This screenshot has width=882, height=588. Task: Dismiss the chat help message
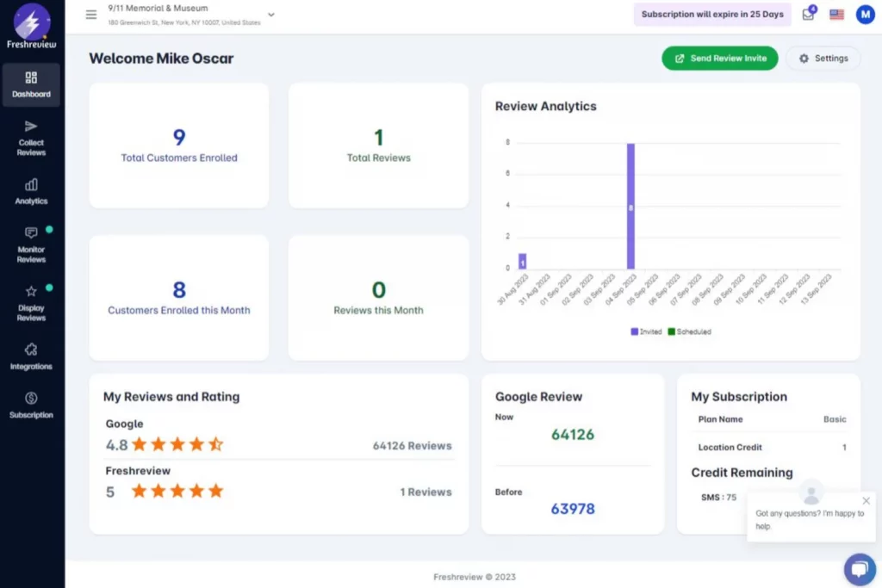866,500
